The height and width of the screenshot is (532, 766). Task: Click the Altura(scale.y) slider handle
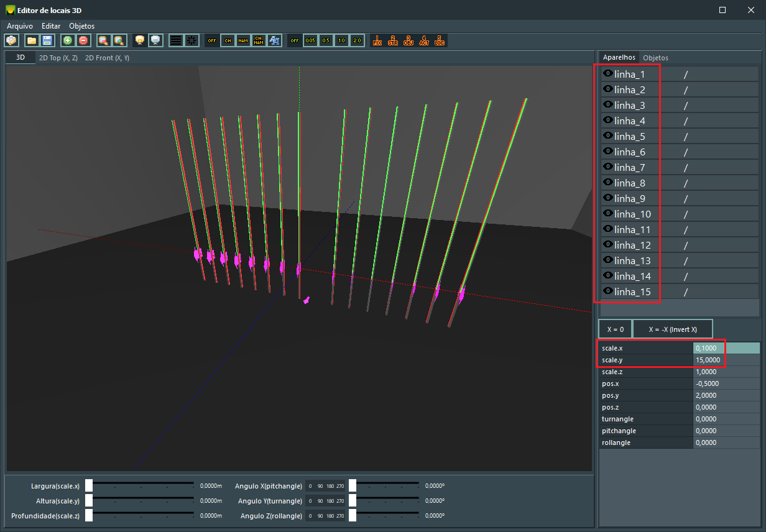point(89,500)
